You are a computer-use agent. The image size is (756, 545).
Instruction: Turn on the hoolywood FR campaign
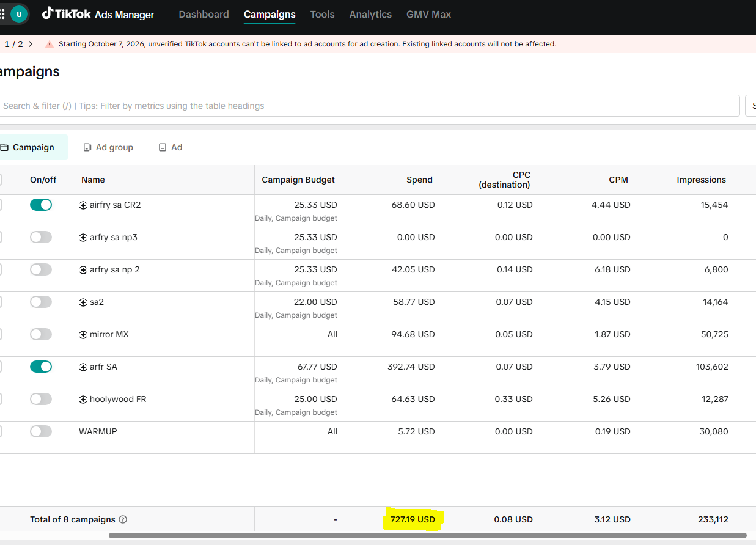[41, 399]
